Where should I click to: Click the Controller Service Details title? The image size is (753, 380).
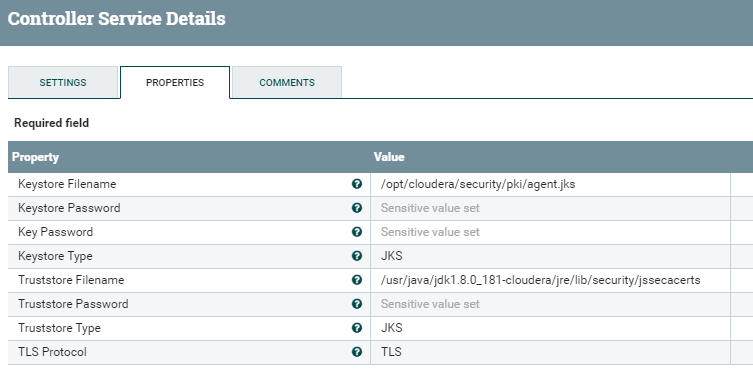[117, 19]
